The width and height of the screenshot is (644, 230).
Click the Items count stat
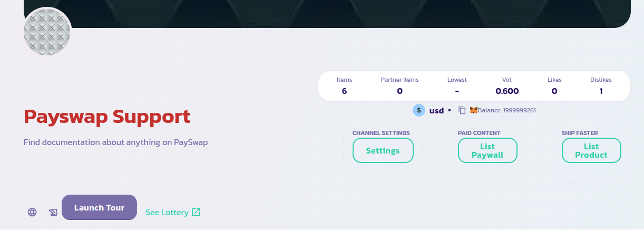[x=344, y=86]
